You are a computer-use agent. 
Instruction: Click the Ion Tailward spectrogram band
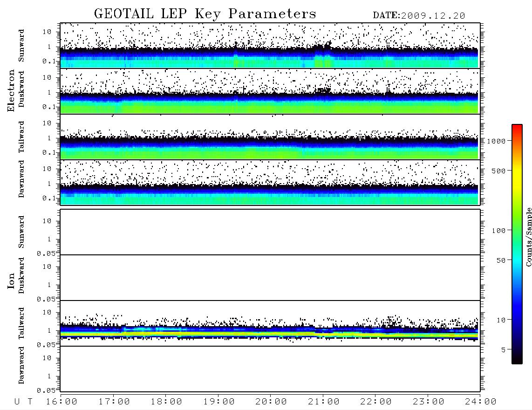click(x=270, y=332)
